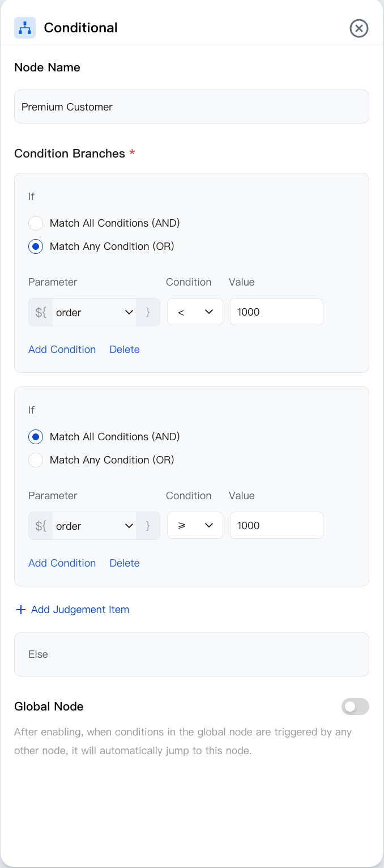The width and height of the screenshot is (384, 868).
Task: Click the second branch Value field 1000
Action: click(x=276, y=526)
